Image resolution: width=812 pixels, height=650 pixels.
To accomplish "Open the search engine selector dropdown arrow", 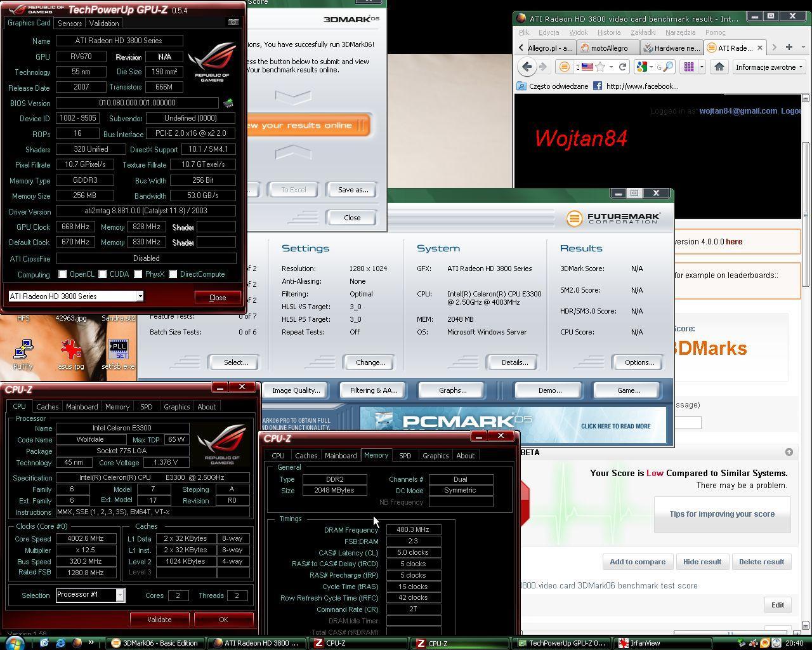I will pos(652,67).
